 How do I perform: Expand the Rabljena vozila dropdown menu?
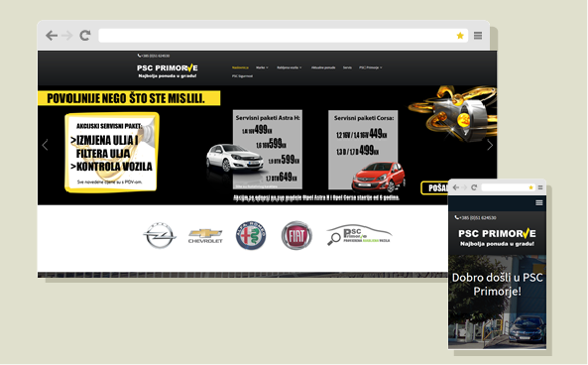[290, 67]
